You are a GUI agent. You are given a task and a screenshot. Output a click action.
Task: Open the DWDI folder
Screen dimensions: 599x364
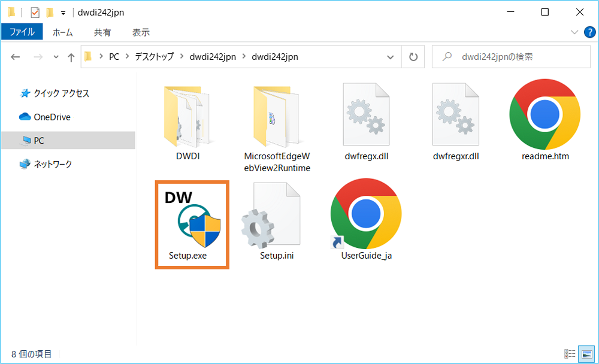pos(187,122)
